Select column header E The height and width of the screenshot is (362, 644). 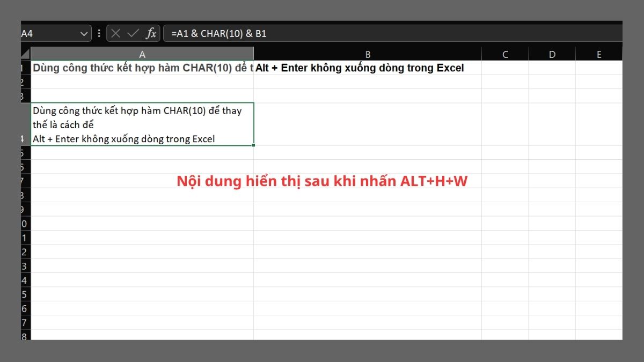coord(599,54)
